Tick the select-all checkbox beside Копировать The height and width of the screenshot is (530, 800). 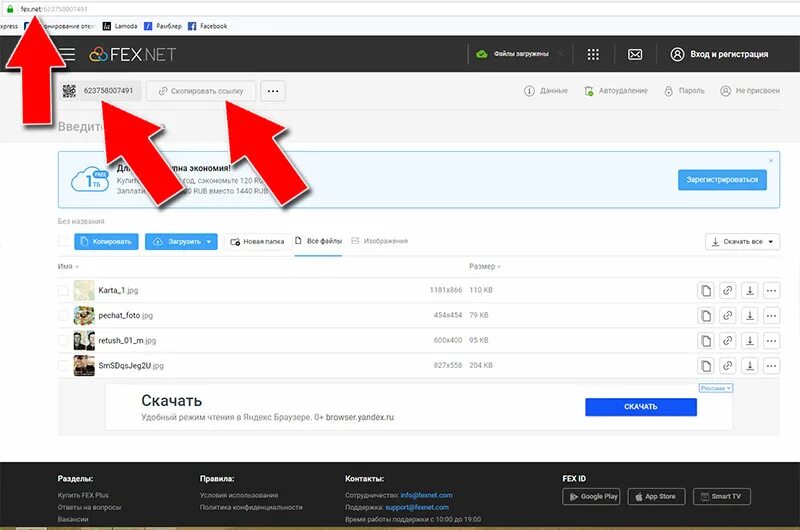[x=63, y=241]
